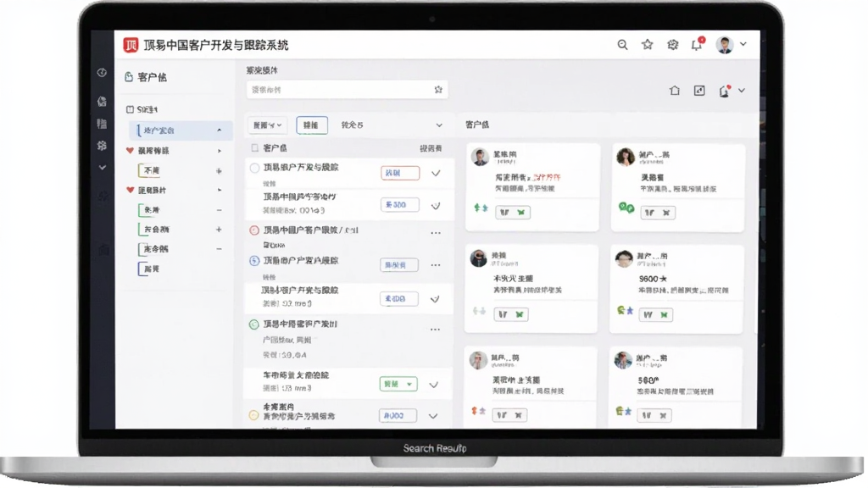This screenshot has width=868, height=488.
Task: Open avatar of the man in a suit card
Action: coord(480,157)
